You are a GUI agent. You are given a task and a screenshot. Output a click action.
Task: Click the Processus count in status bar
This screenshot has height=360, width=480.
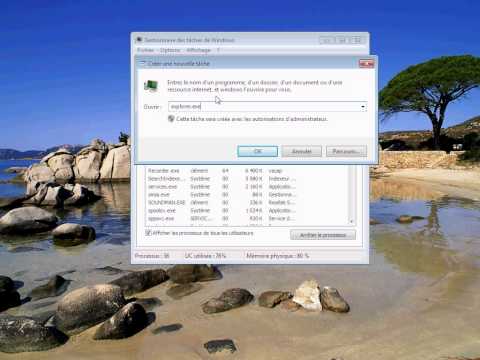pos(152,256)
